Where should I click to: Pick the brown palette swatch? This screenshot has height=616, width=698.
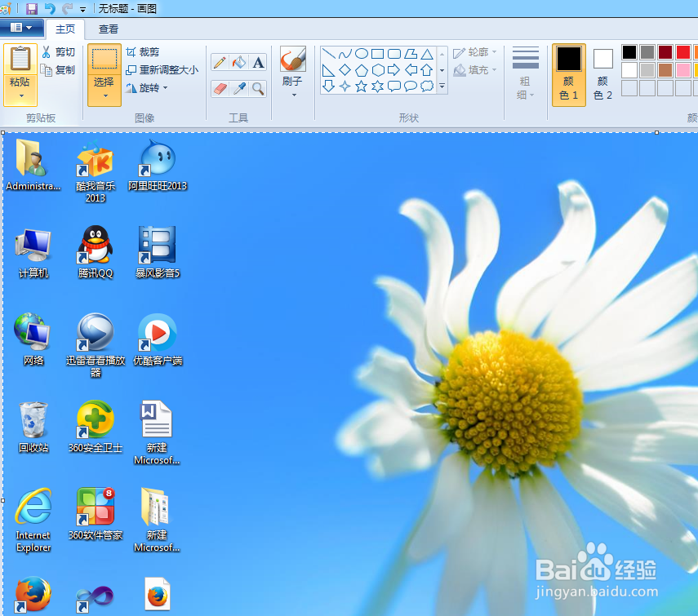tap(665, 70)
